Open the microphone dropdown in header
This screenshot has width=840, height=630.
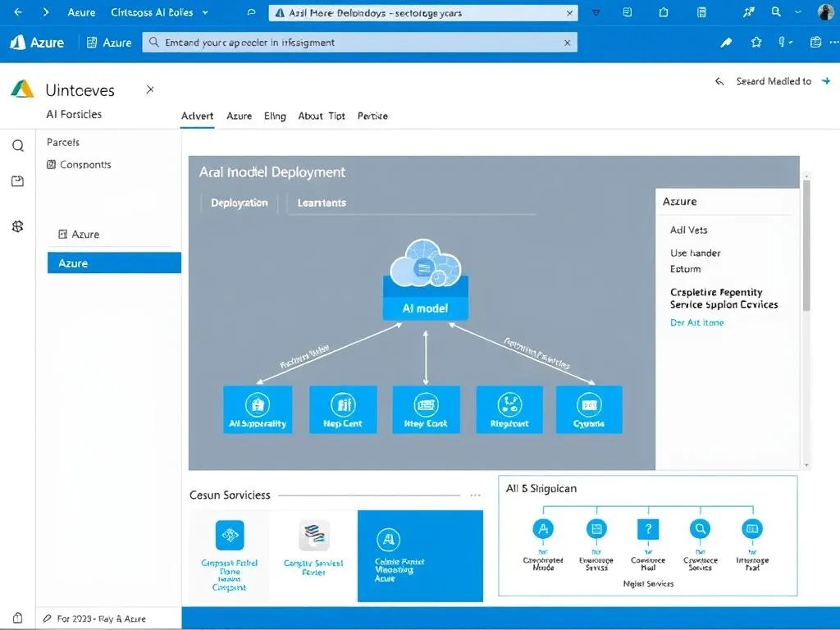tap(785, 43)
